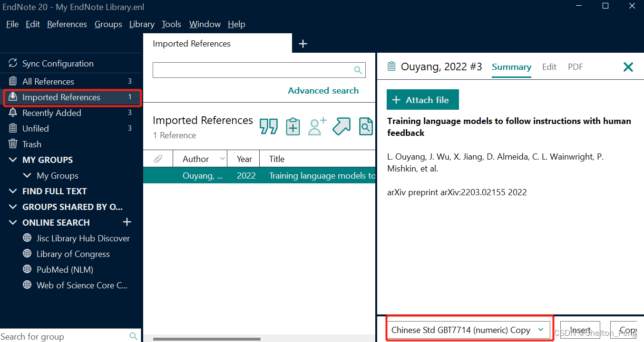Open the Groups menu
Viewport: 644px width, 342px height.
click(x=108, y=24)
